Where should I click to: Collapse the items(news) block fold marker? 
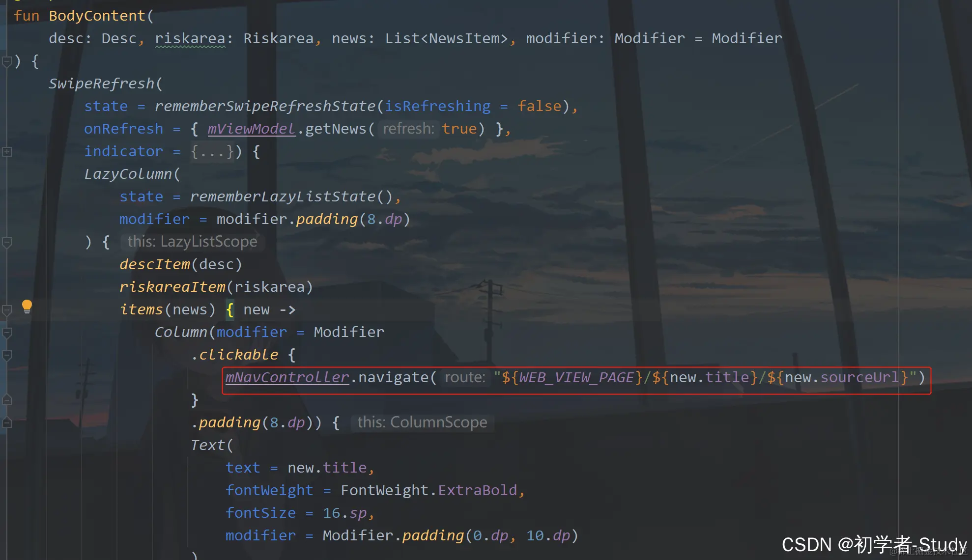pos(7,310)
